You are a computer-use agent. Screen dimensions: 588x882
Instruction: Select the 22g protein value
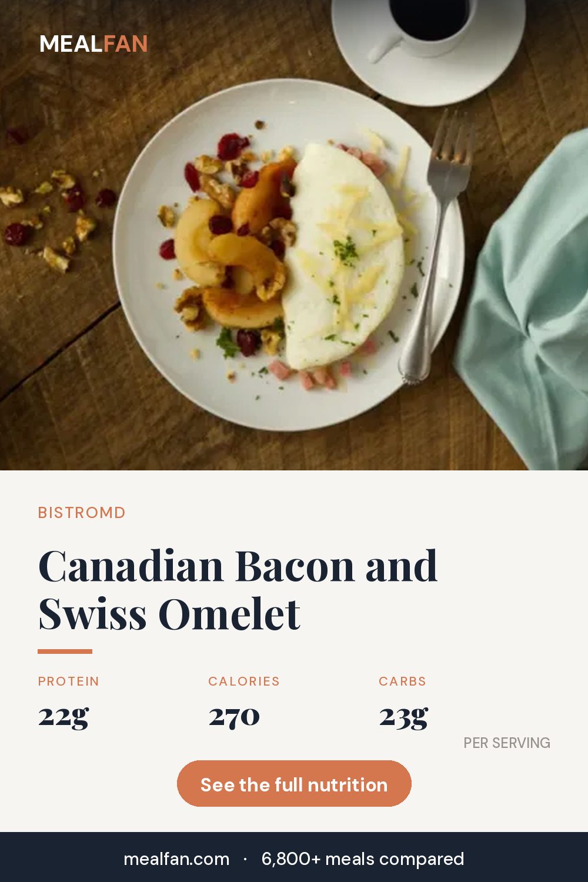point(64,716)
